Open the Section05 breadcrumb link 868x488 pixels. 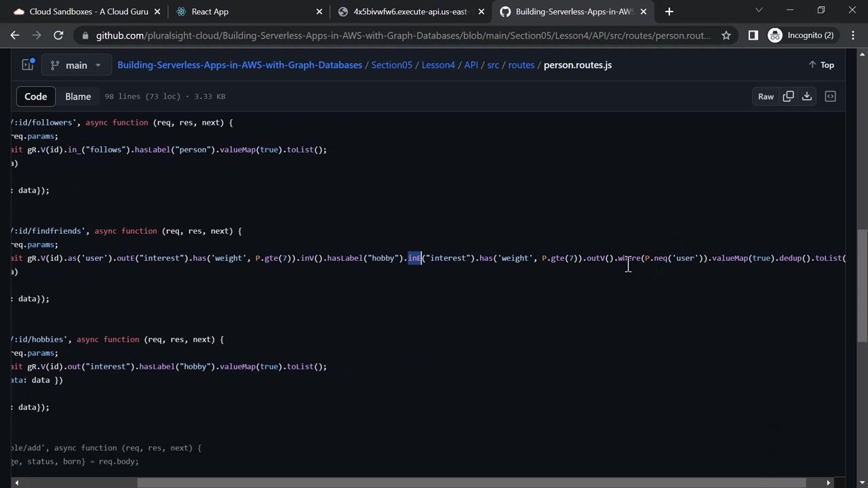391,65
